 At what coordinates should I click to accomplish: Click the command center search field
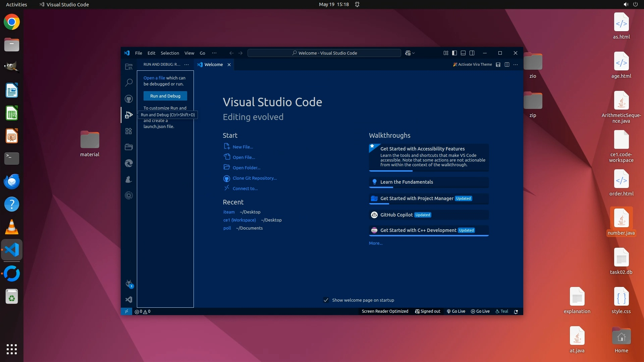click(x=324, y=53)
